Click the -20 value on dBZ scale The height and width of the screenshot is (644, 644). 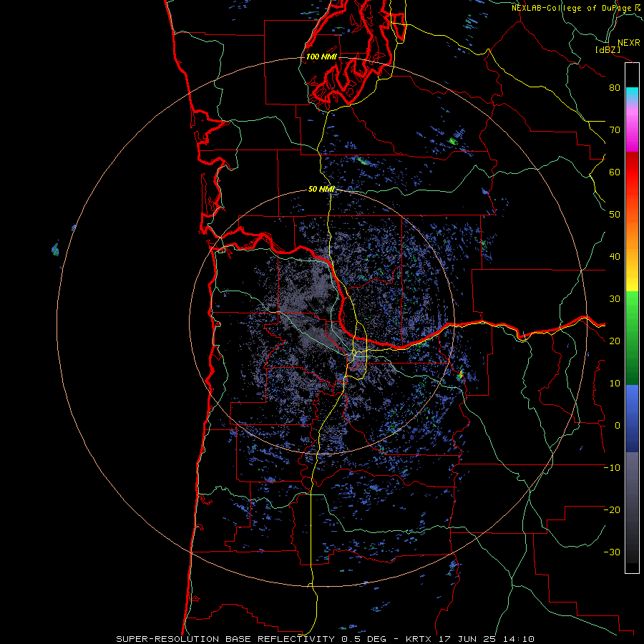(x=612, y=510)
